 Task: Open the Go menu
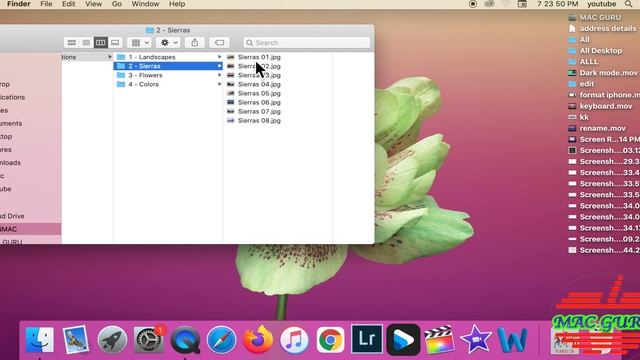tap(117, 4)
